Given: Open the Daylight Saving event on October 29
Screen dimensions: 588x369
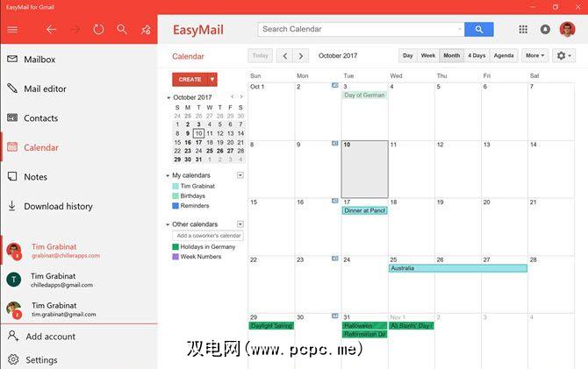Looking at the screenshot, I should pos(271,325).
